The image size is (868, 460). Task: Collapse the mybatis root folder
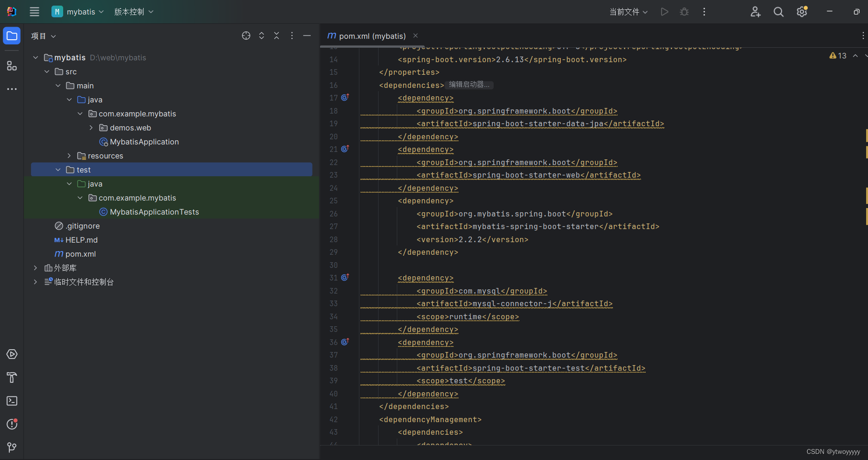[x=36, y=57]
